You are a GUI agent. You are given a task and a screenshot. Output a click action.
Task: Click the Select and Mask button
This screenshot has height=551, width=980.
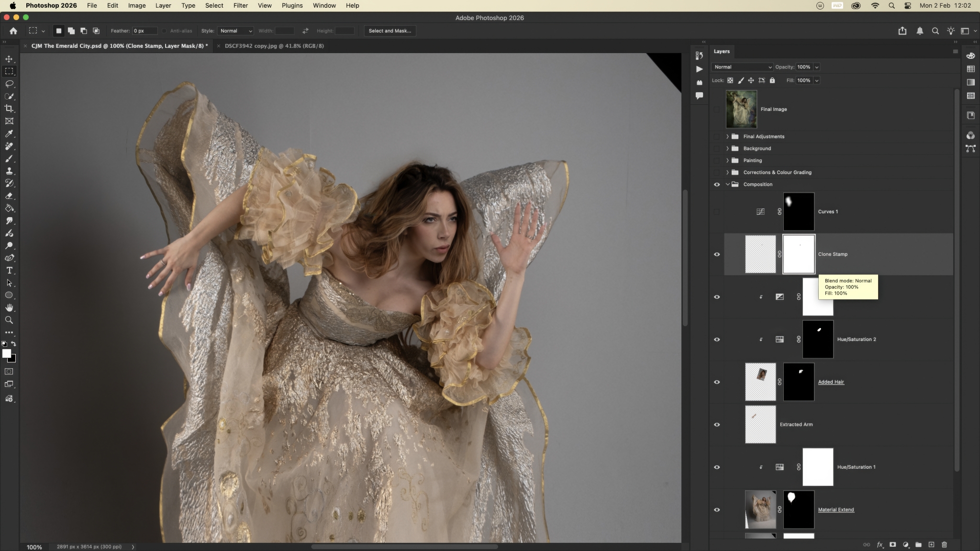390,31
